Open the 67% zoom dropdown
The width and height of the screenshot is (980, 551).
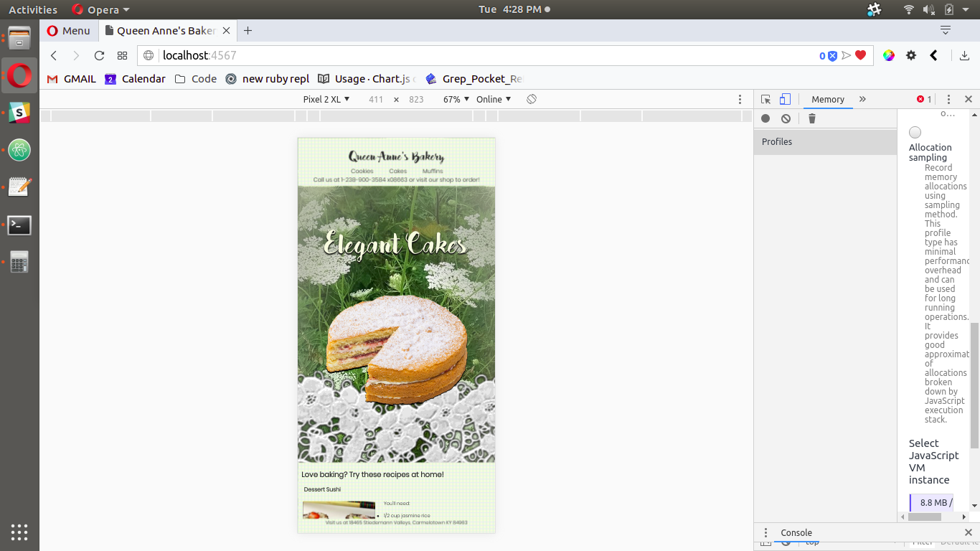point(456,100)
